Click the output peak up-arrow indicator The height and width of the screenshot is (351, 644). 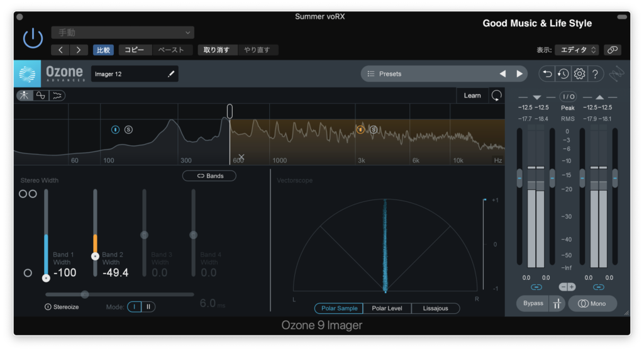click(599, 97)
